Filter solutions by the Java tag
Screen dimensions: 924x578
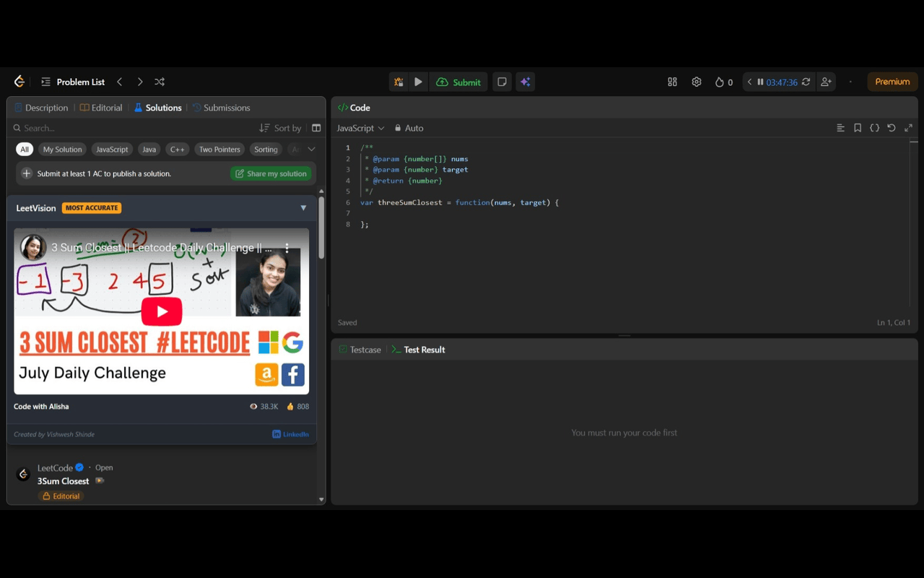point(149,150)
